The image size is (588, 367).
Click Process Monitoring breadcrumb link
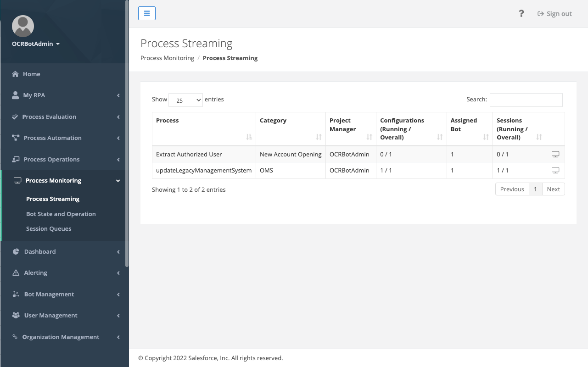(167, 58)
